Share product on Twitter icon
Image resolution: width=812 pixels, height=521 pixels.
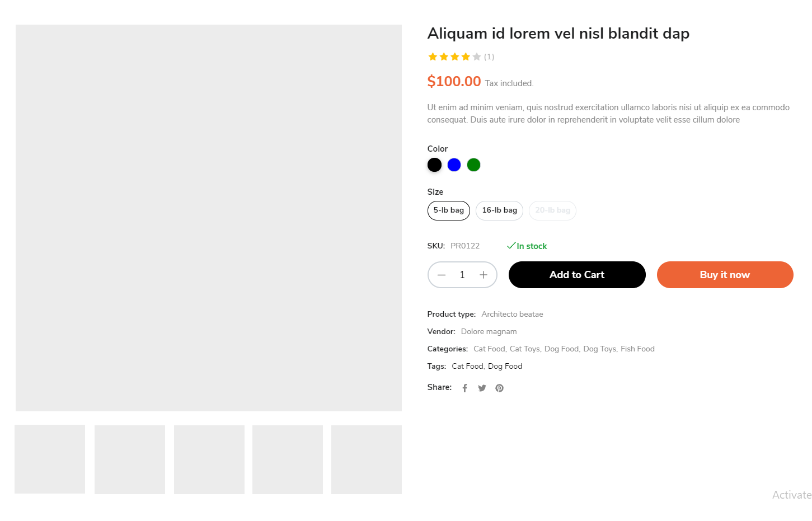(482, 388)
